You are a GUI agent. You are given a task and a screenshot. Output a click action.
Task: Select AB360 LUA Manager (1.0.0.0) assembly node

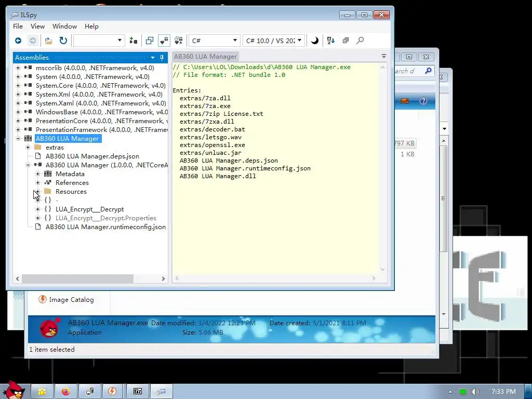[x=107, y=165]
